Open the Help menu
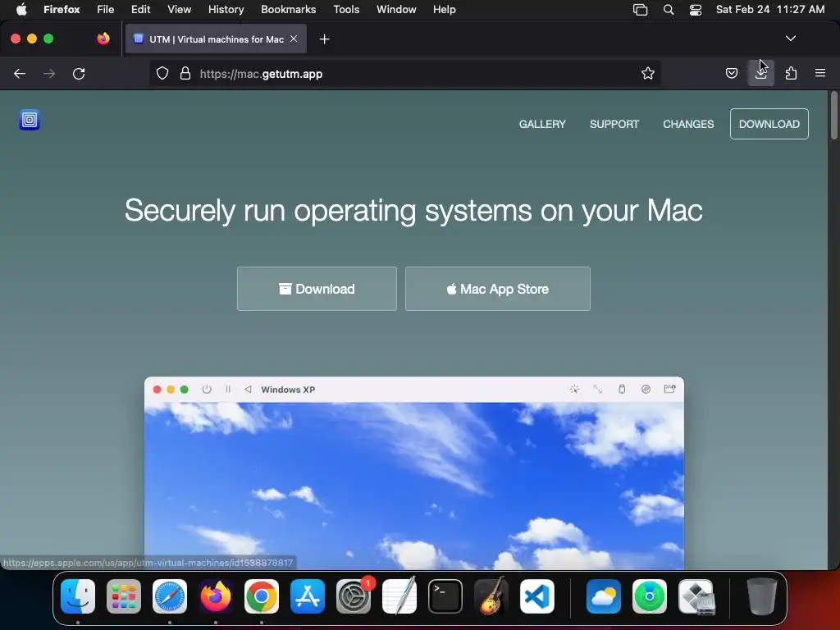Viewport: 840px width, 630px height. [x=444, y=9]
